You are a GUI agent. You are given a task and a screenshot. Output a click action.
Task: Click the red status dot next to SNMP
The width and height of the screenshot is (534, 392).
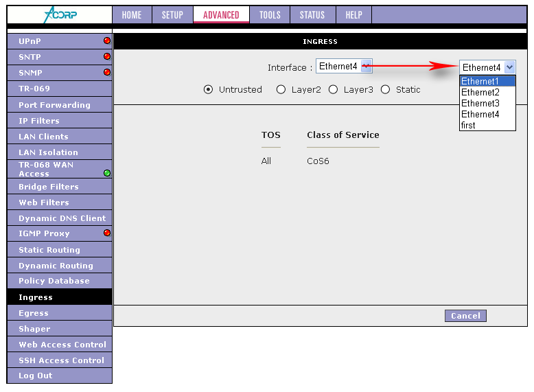tap(107, 72)
